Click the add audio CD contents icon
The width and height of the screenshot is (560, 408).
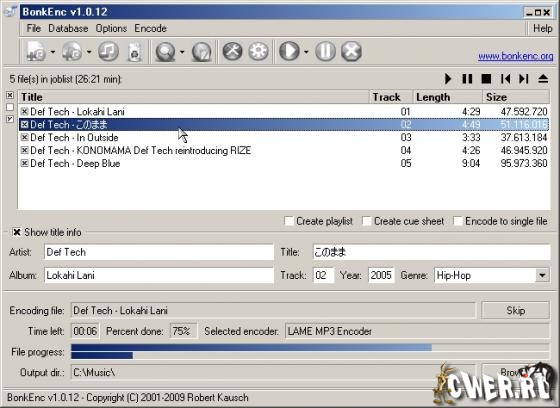pyautogui.click(x=72, y=52)
